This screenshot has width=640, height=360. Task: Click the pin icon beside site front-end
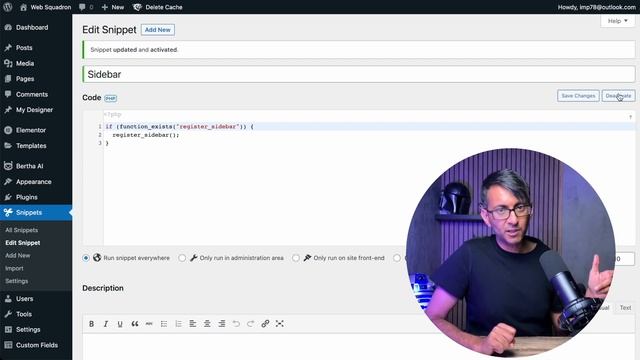pyautogui.click(x=307, y=258)
